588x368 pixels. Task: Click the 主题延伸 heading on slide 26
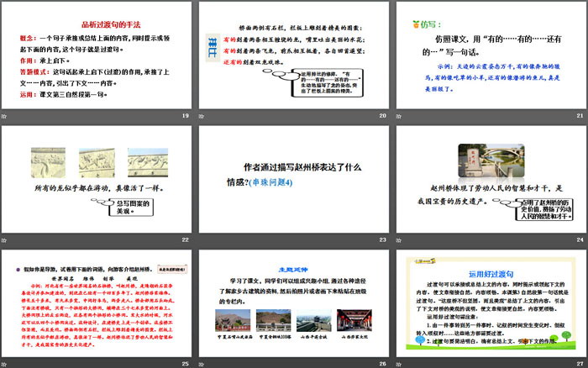point(293,270)
